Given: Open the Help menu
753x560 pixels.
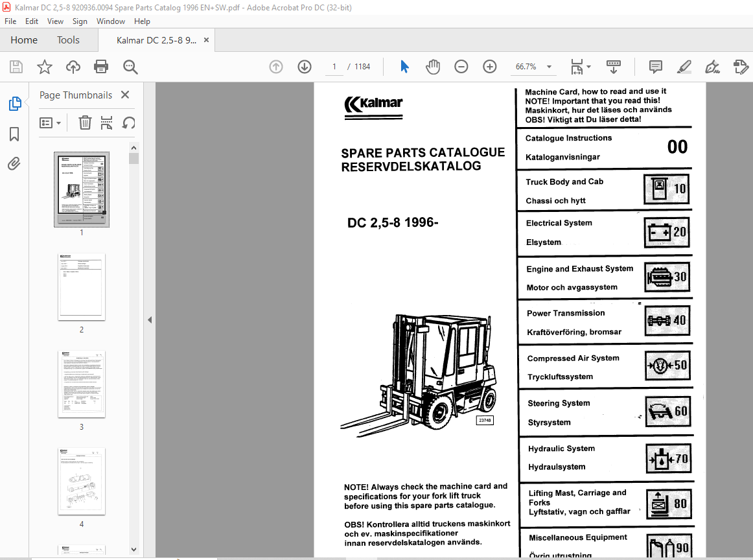Looking at the screenshot, I should click(142, 21).
